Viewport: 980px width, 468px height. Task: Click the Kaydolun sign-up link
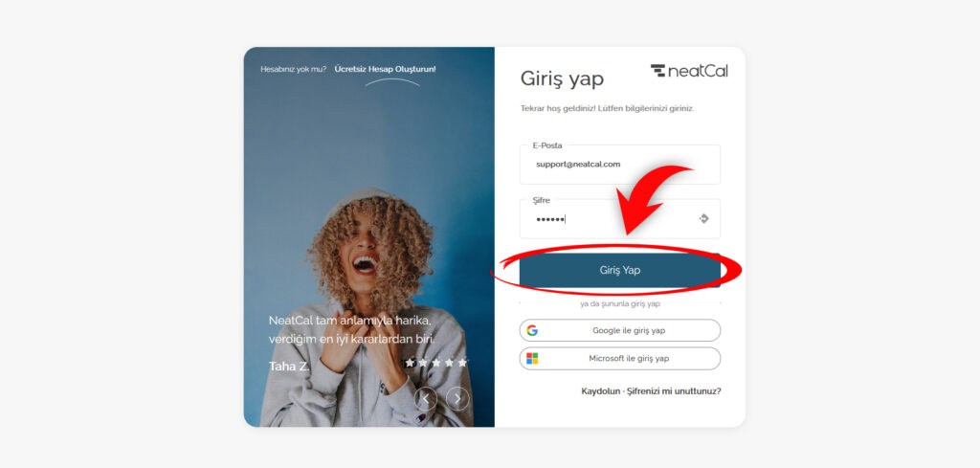coord(601,391)
